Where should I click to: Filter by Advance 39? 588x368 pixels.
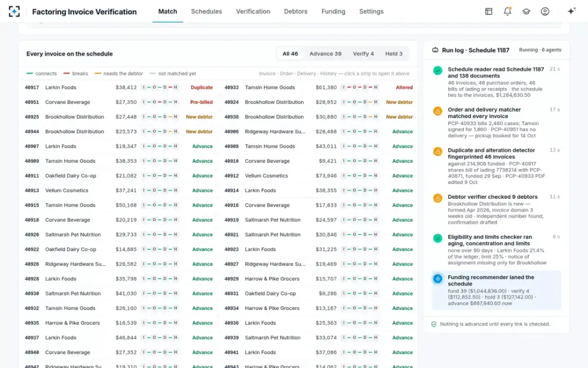point(325,54)
